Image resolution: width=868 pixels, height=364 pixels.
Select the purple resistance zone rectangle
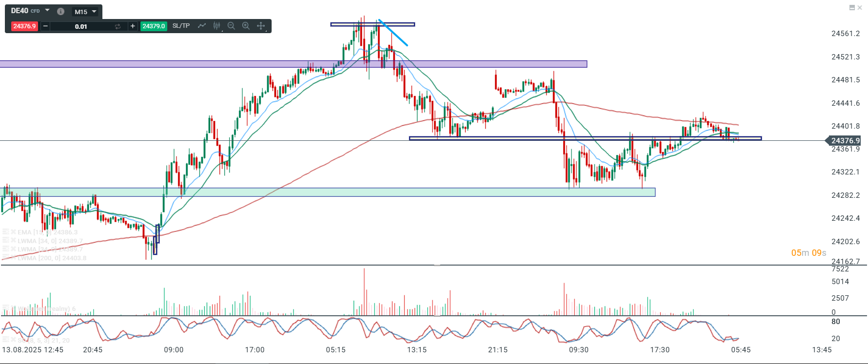tap(293, 64)
